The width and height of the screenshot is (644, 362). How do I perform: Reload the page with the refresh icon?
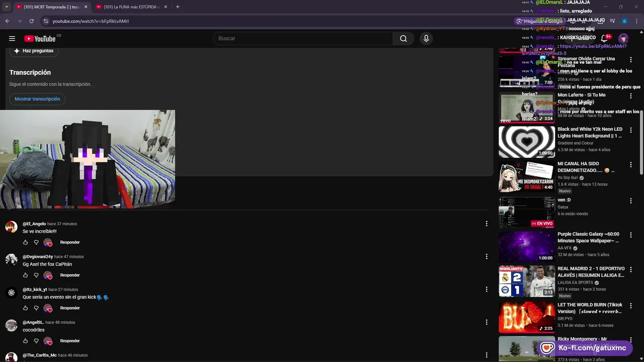[31, 21]
